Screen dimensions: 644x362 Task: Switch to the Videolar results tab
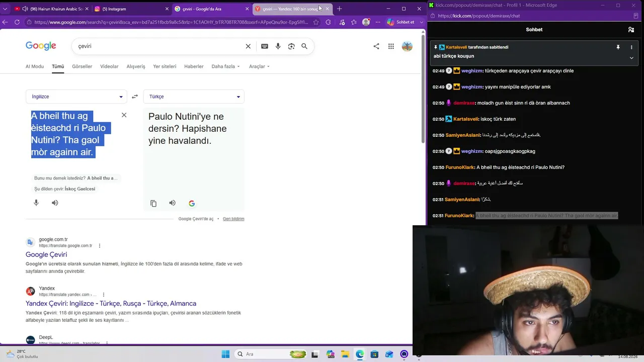tap(109, 66)
